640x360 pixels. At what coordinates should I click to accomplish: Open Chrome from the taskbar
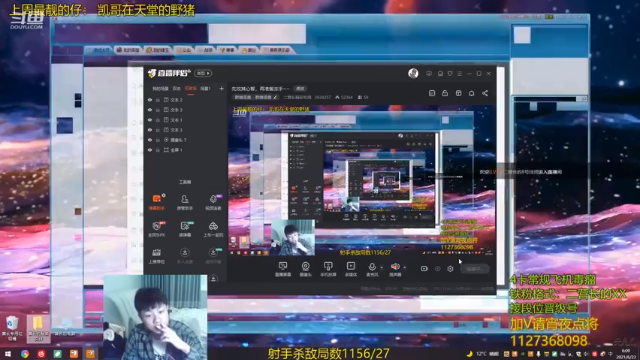[x=25, y=354]
